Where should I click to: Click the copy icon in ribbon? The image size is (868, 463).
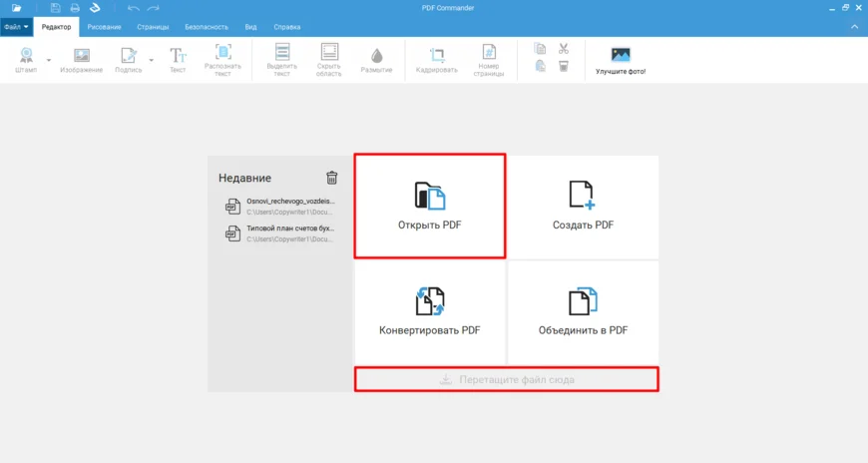coord(541,49)
